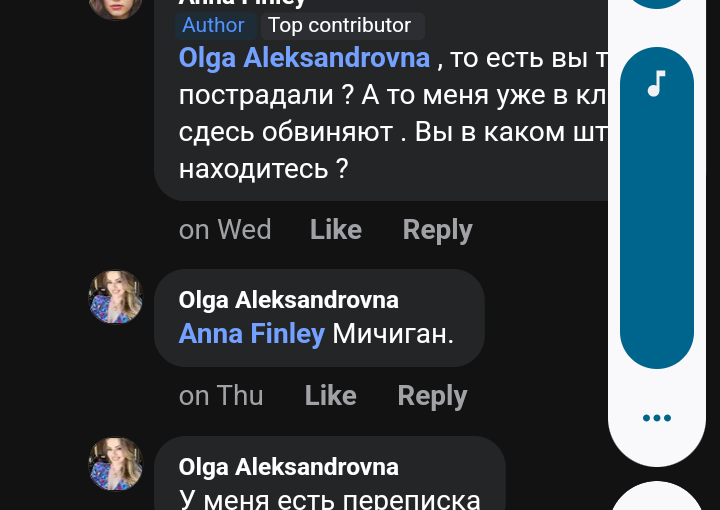Like the Мичиган comment
The width and height of the screenshot is (720, 510).
click(x=330, y=396)
